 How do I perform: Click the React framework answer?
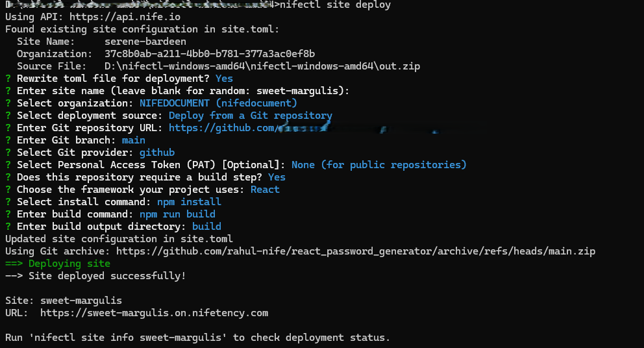coord(265,190)
